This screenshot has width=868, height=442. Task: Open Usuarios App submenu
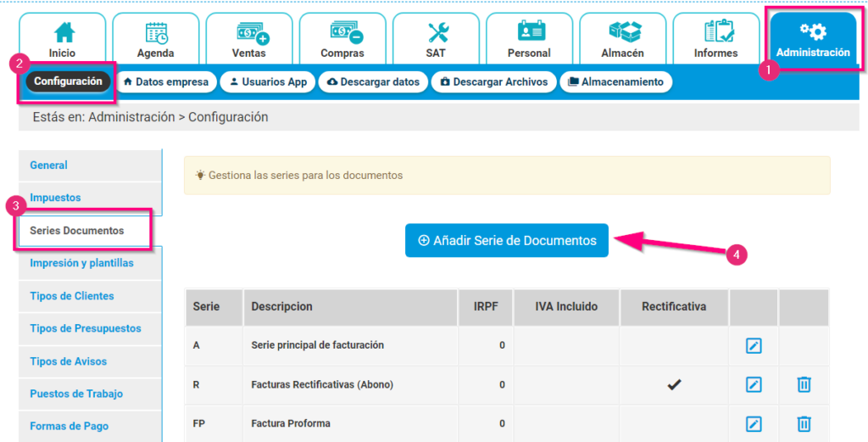pos(268,82)
